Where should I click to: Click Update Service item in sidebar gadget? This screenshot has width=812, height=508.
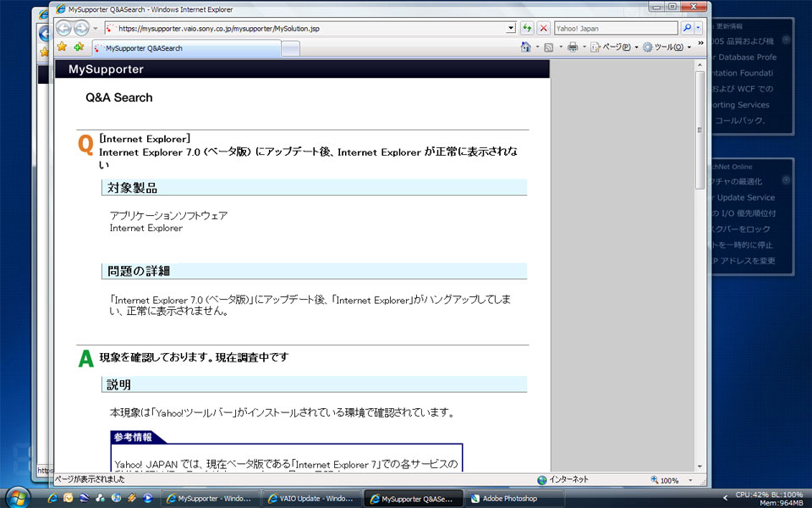(x=746, y=197)
